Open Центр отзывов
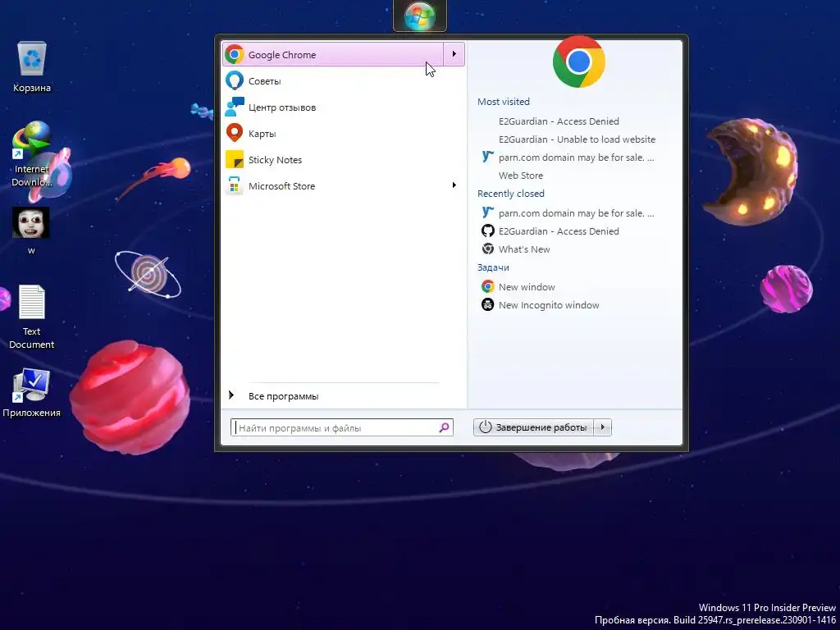 [343, 107]
